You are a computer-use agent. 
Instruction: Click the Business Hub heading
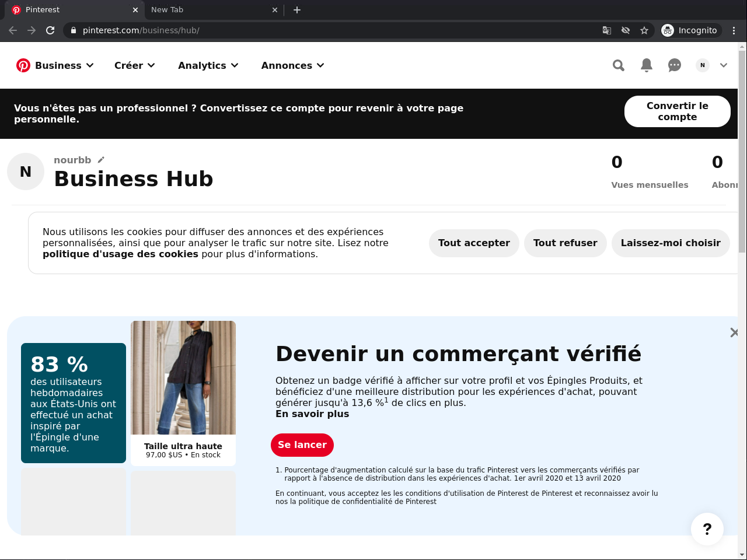click(134, 179)
